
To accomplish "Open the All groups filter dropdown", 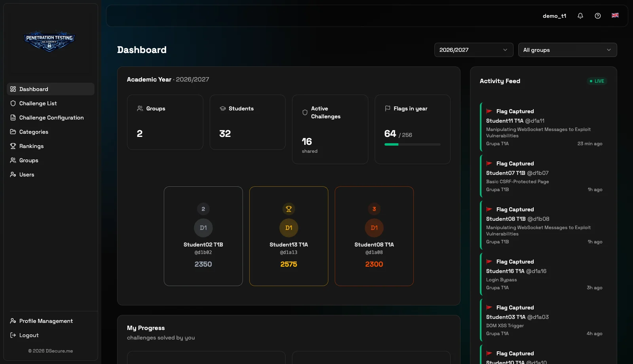I will point(568,50).
